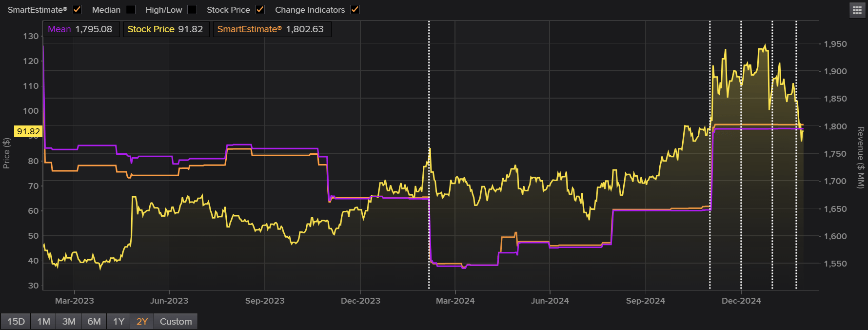Enable the High/Low checkbox
The width and height of the screenshot is (868, 330).
point(192,10)
